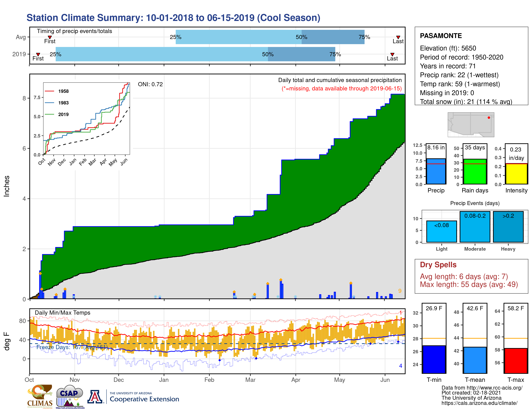The image size is (532, 411).
Task: Click the Moderate 0.08-0.2 events bar
Action: pyautogui.click(x=475, y=227)
